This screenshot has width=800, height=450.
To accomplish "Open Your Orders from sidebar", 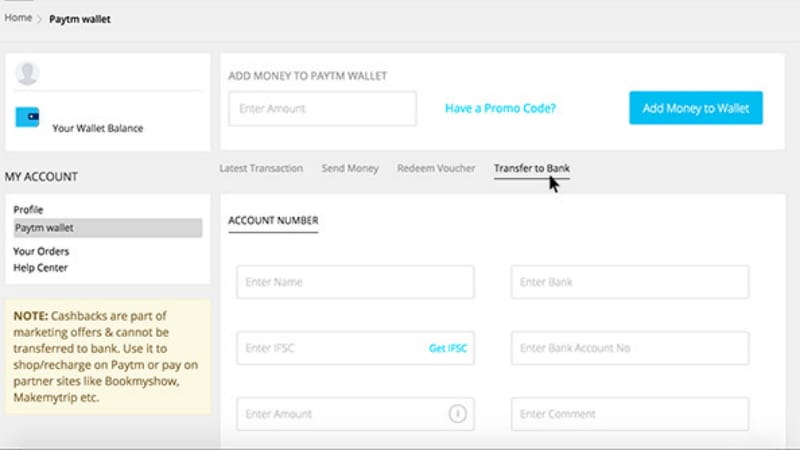I will point(41,252).
